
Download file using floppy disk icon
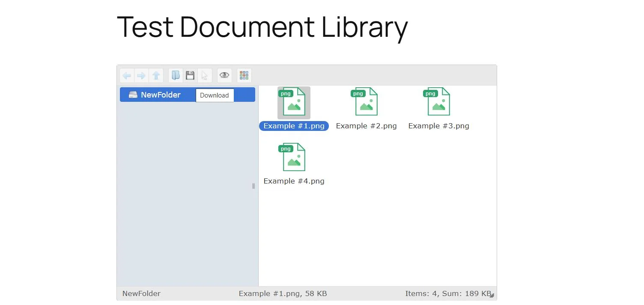pos(190,76)
